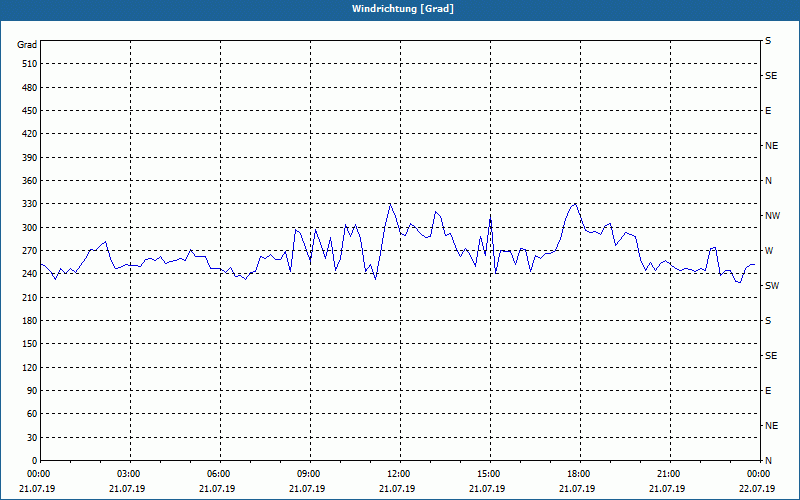
Task: Pick the 360 y-axis value
Action: click(30, 181)
